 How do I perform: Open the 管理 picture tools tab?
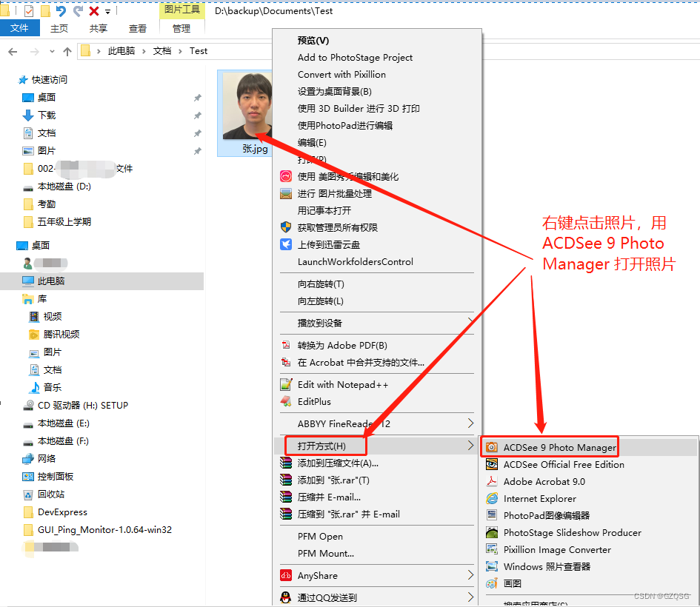(181, 29)
